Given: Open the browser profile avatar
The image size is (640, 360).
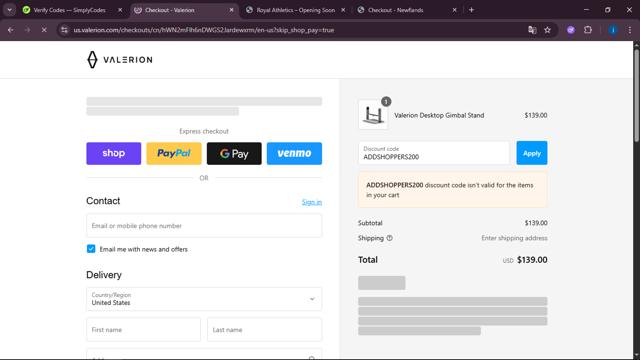Looking at the screenshot, I should pos(613,30).
